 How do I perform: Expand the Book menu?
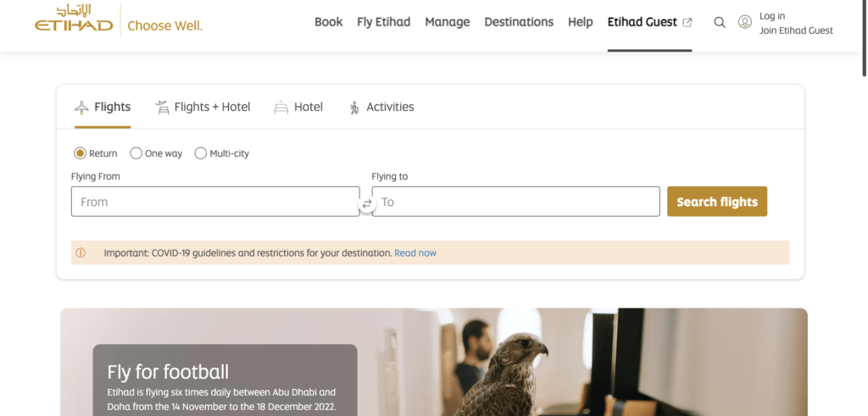point(328,22)
